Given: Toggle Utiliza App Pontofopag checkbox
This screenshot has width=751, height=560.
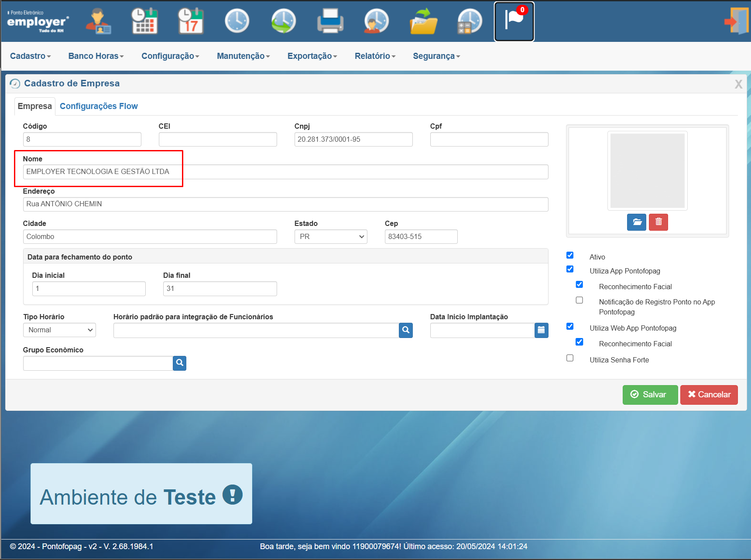Looking at the screenshot, I should [x=570, y=269].
